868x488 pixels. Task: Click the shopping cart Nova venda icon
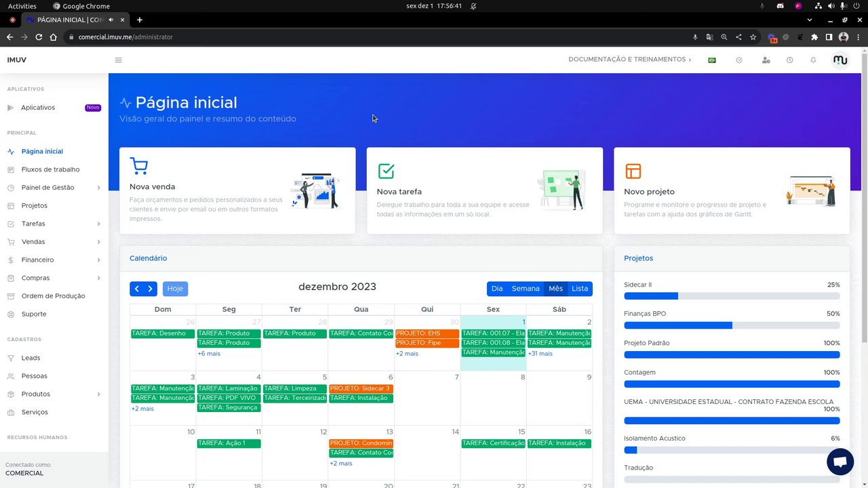click(x=138, y=166)
